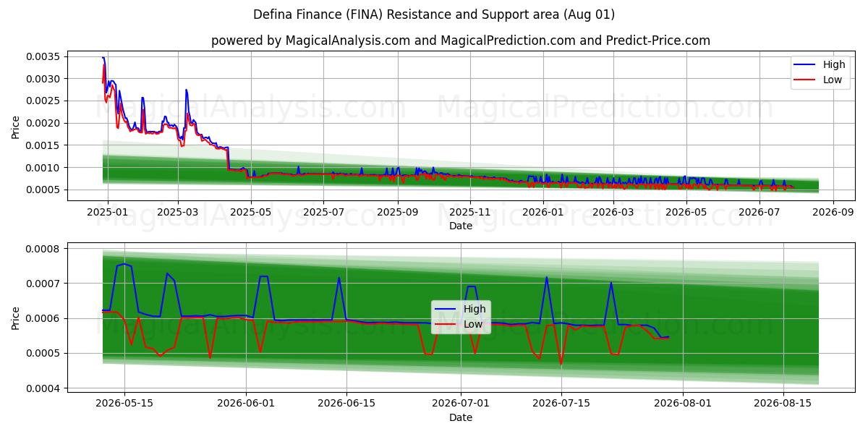The height and width of the screenshot is (434, 868).
Task: Click 'High' in the top chart legend
Action: point(834,64)
